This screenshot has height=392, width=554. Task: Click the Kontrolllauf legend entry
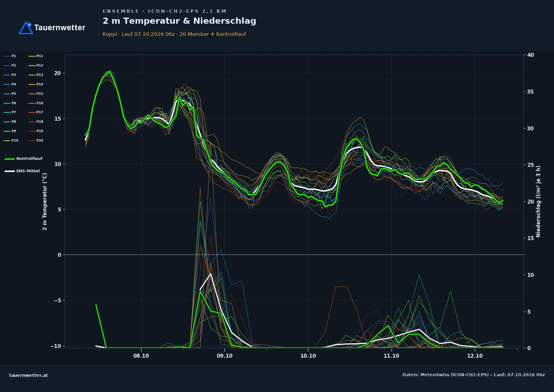(23, 159)
